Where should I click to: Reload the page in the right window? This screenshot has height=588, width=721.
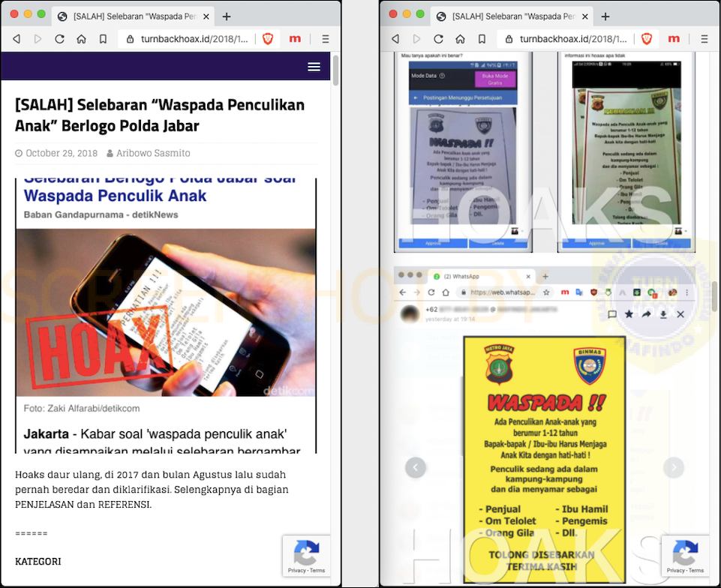(x=438, y=39)
